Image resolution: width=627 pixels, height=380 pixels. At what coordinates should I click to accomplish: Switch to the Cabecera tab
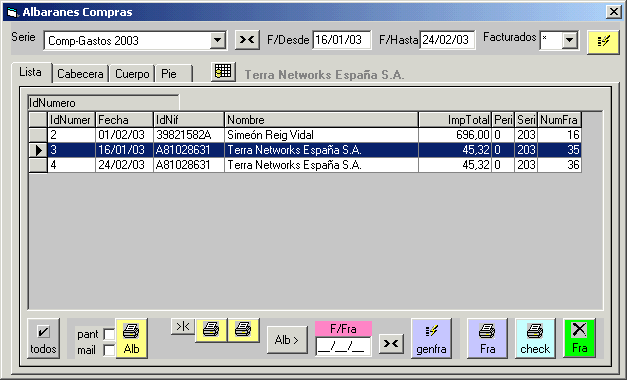click(80, 74)
